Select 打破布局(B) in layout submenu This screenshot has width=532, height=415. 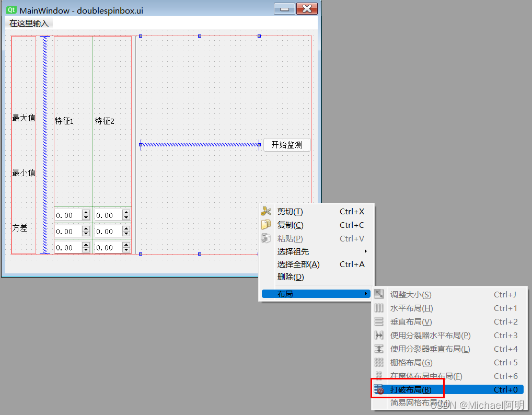pyautogui.click(x=448, y=389)
